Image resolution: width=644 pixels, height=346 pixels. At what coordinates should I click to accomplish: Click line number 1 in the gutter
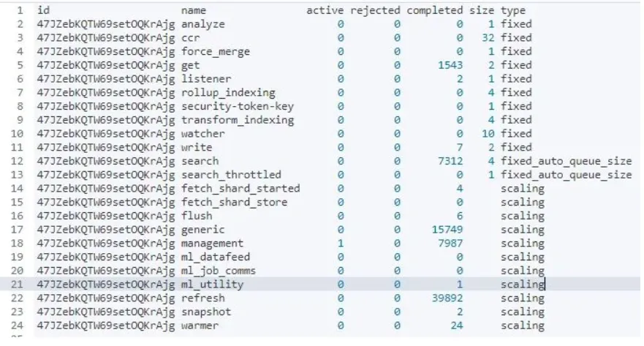click(20, 10)
